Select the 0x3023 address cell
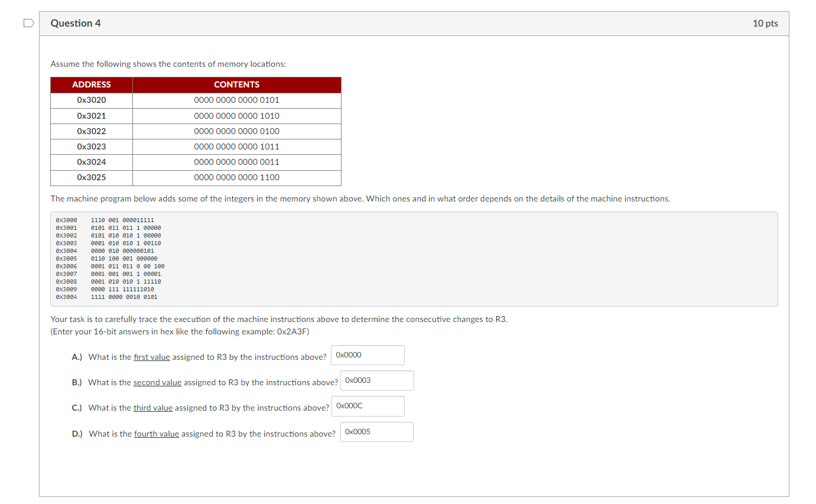 (92, 147)
